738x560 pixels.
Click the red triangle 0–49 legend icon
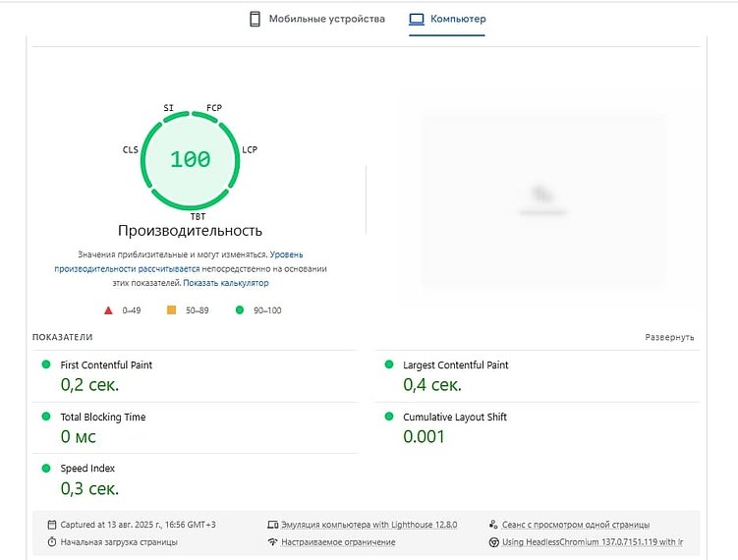tap(109, 310)
